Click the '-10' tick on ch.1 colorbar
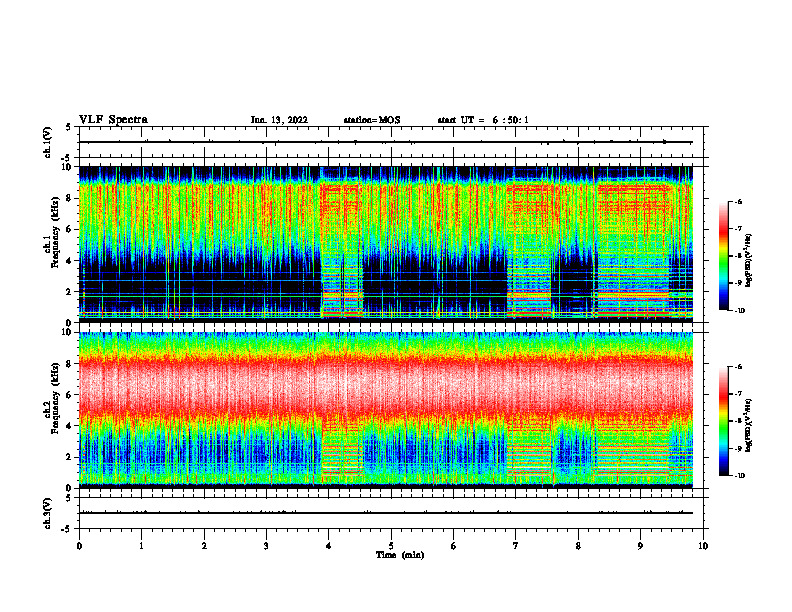792x612 pixels. 739,311
